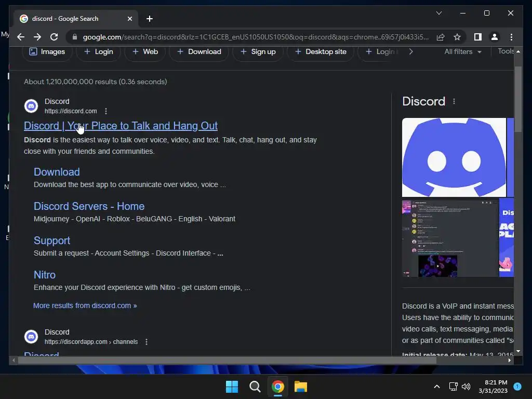Image resolution: width=532 pixels, height=399 pixels.
Task: Bookmark this page with the star icon
Action: coord(457,37)
